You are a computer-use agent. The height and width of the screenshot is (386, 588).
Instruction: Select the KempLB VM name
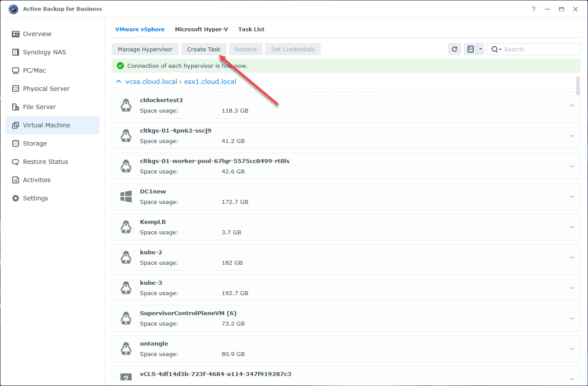pyautogui.click(x=153, y=222)
